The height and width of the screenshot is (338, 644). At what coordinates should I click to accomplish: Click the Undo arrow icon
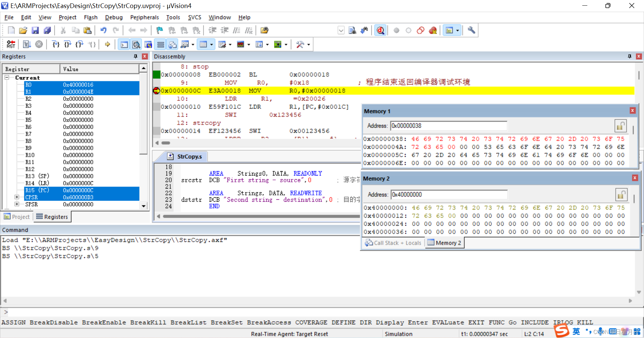pos(103,30)
